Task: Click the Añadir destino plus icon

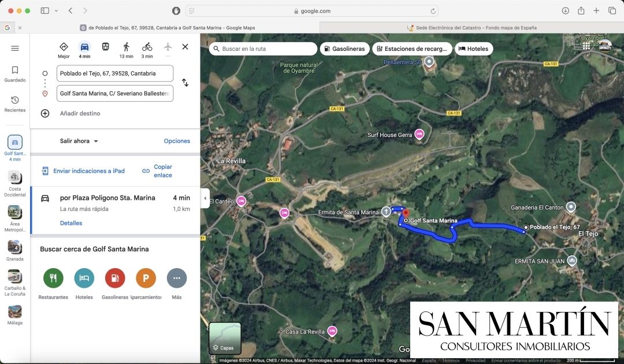Action: point(45,113)
